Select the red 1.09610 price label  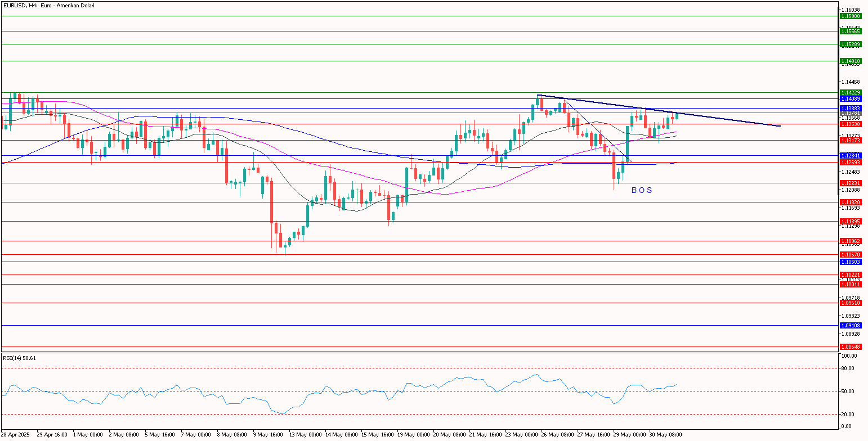point(851,303)
